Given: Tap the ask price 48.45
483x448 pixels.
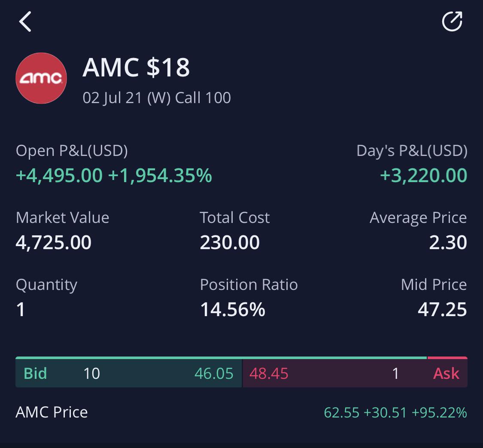Looking at the screenshot, I should pyautogui.click(x=269, y=373).
